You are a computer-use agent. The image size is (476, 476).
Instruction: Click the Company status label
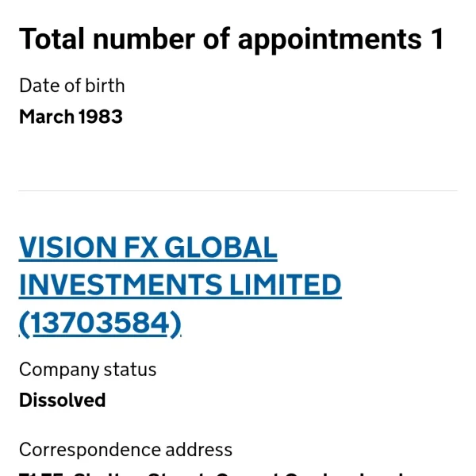coord(88,370)
